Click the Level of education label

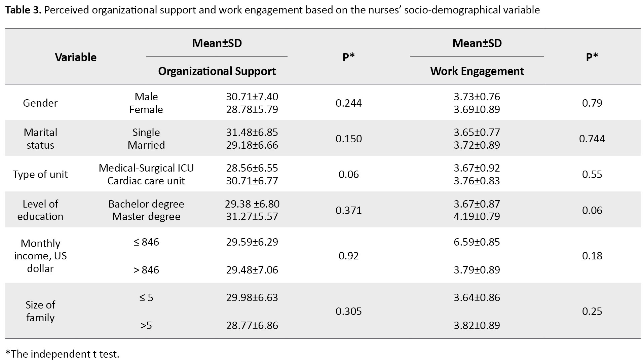click(x=40, y=210)
